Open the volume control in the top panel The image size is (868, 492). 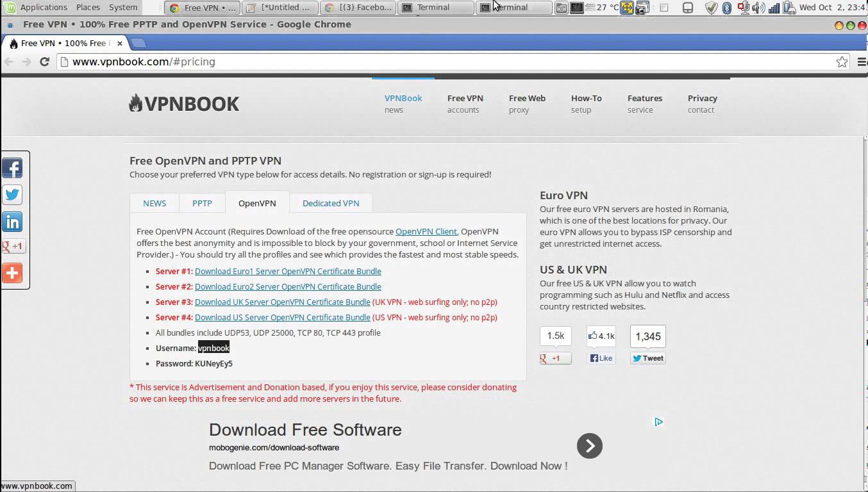[758, 8]
